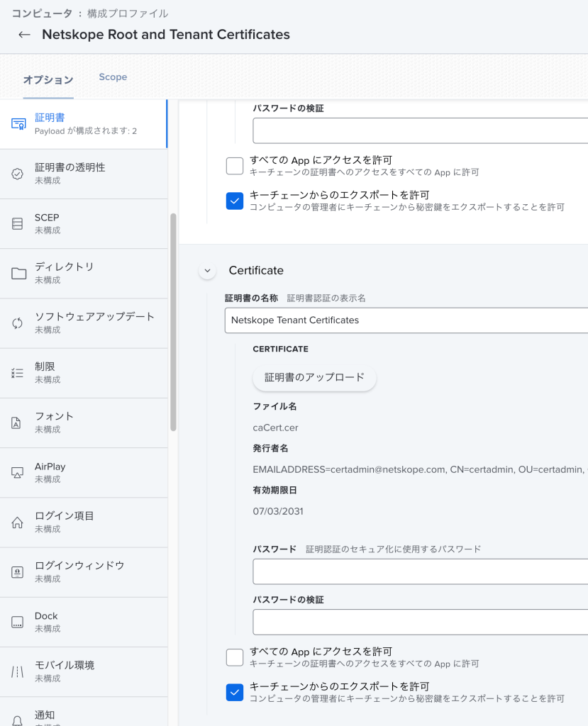Click the 通知 bell icon
Screen dimensions: 588x726
(x=17, y=720)
